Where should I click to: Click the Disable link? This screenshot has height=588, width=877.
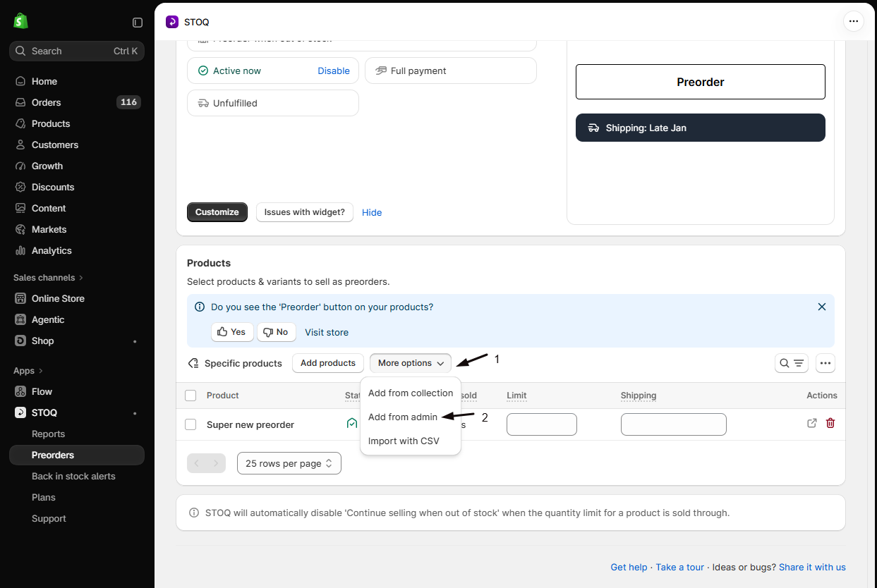click(334, 71)
